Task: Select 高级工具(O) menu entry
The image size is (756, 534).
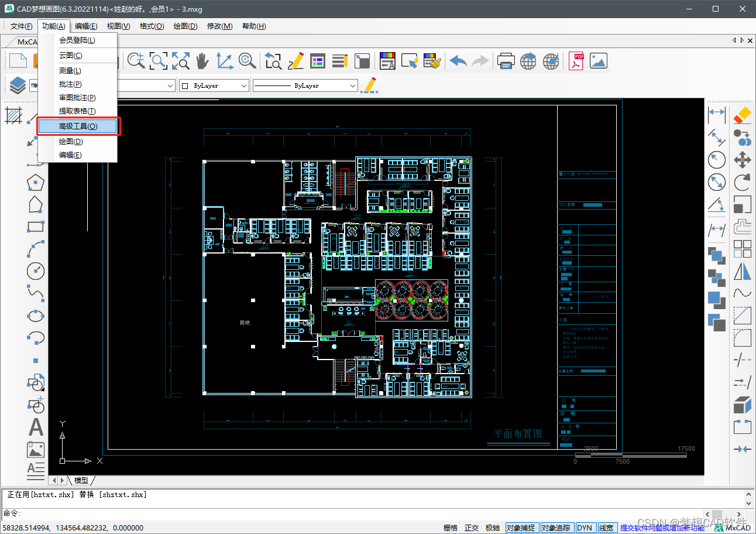Action: (x=78, y=126)
